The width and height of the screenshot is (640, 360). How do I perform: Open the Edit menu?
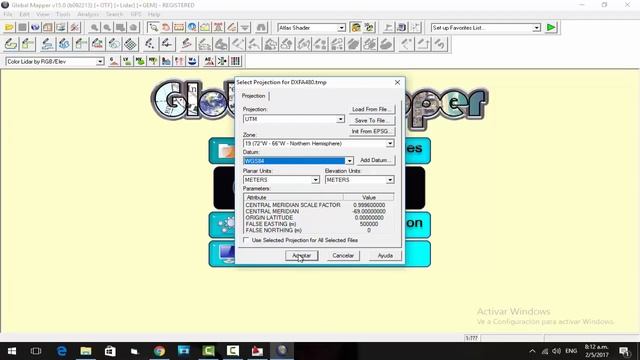(x=24, y=14)
